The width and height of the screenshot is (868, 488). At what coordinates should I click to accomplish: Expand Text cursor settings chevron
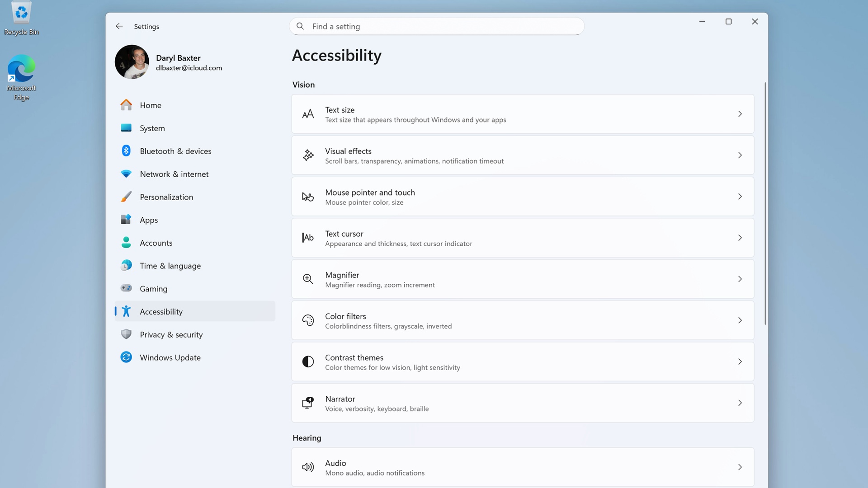[x=740, y=238]
